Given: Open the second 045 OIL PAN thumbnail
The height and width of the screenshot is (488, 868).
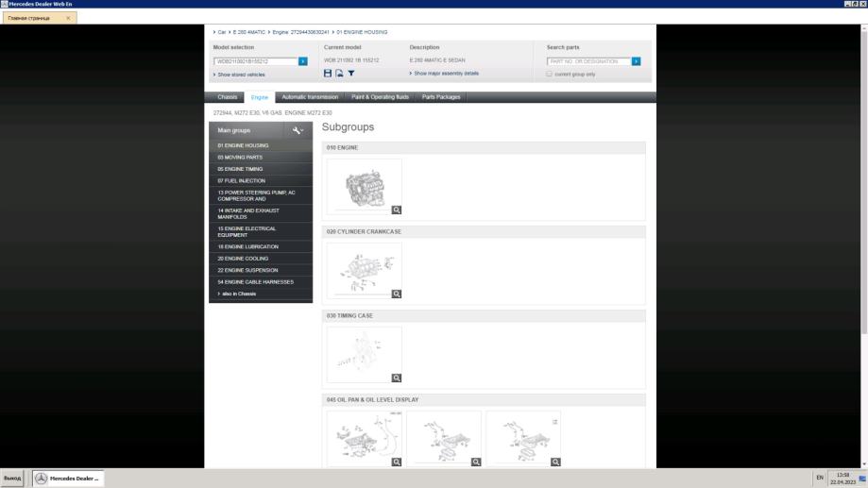Looking at the screenshot, I should click(444, 438).
